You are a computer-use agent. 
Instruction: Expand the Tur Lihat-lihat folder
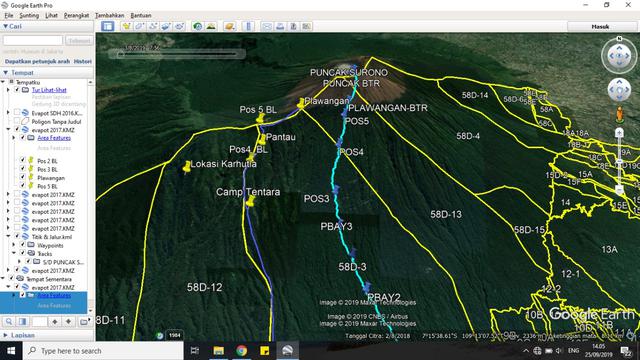click(8, 90)
